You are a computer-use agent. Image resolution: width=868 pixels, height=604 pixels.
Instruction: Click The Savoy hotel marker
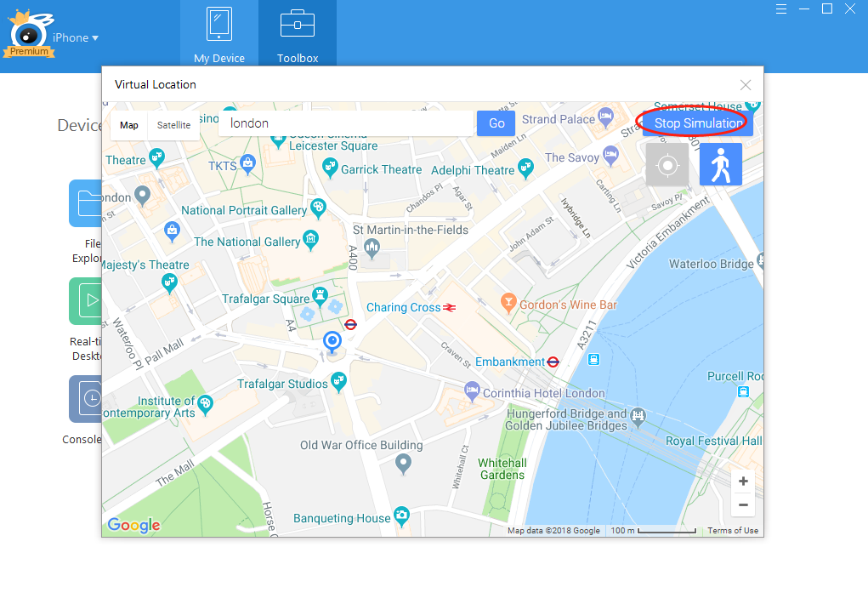pyautogui.click(x=610, y=156)
